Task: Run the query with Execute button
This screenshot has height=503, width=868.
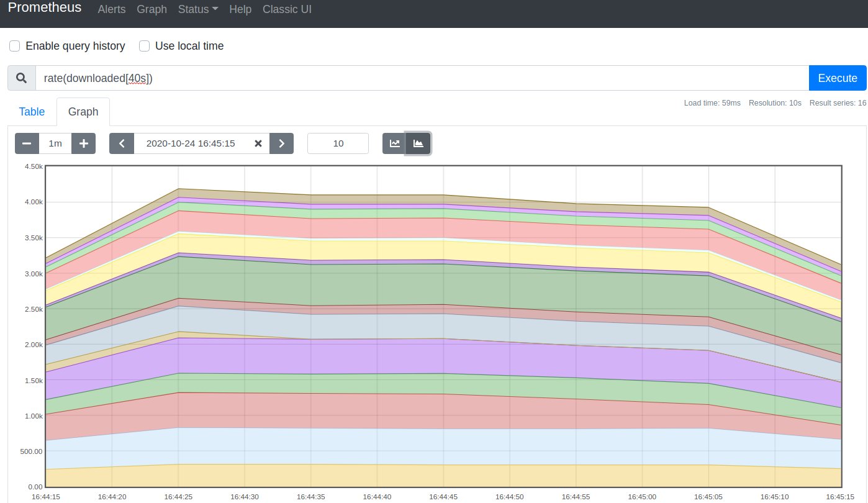Action: pyautogui.click(x=838, y=78)
